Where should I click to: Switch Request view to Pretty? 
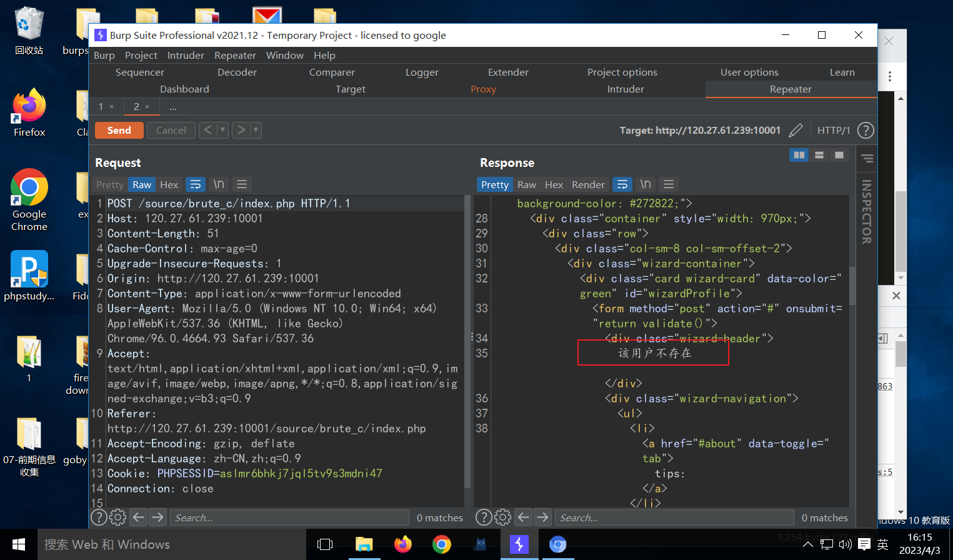pos(110,184)
